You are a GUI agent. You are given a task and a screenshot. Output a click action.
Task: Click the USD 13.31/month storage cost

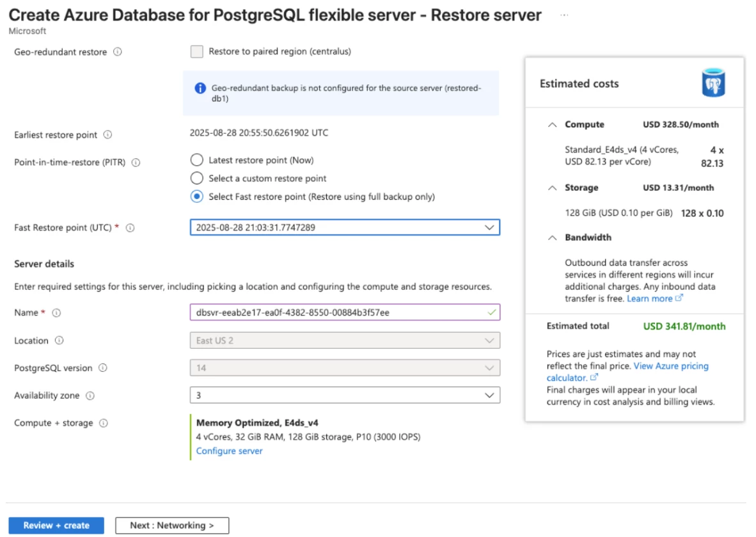point(679,188)
